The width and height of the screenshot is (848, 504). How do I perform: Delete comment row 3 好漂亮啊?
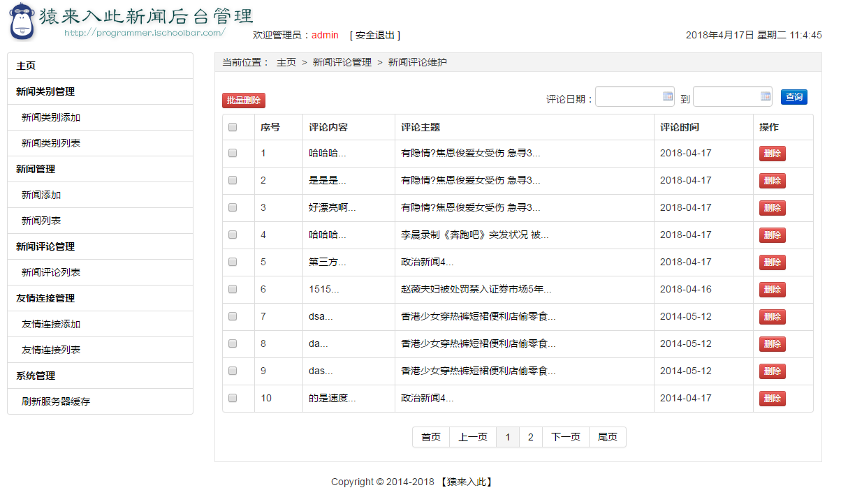point(773,208)
